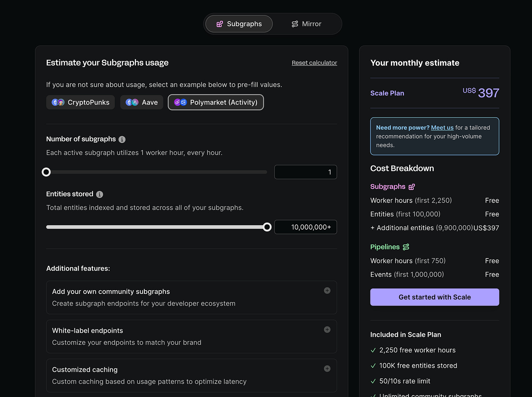This screenshot has width=532, height=397.
Task: Click Pipelines icon in Cost Breakdown
Action: pyautogui.click(x=406, y=247)
